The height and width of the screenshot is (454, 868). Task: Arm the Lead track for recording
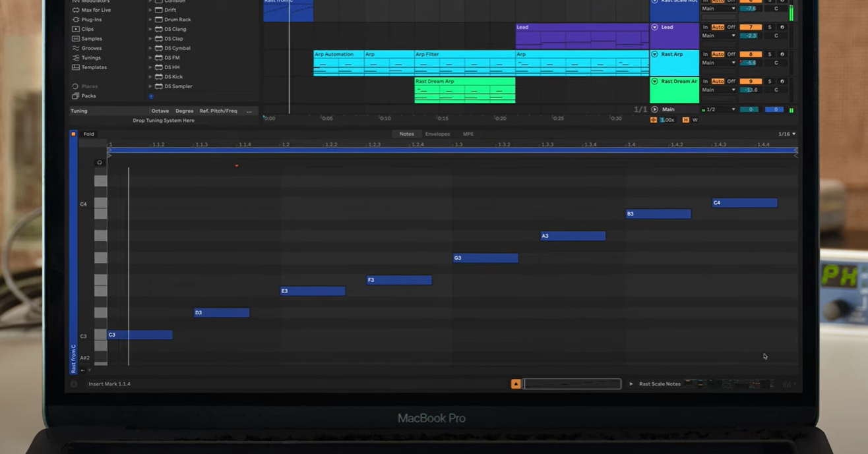tap(782, 27)
